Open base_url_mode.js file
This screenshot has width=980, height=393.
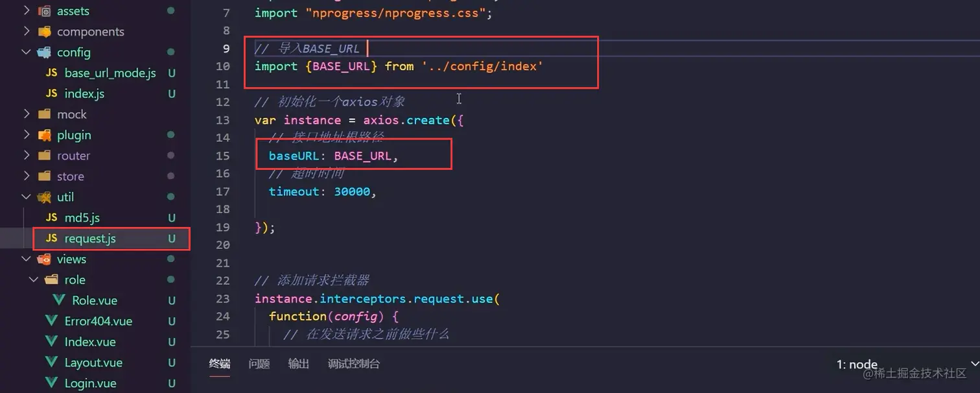click(x=110, y=73)
